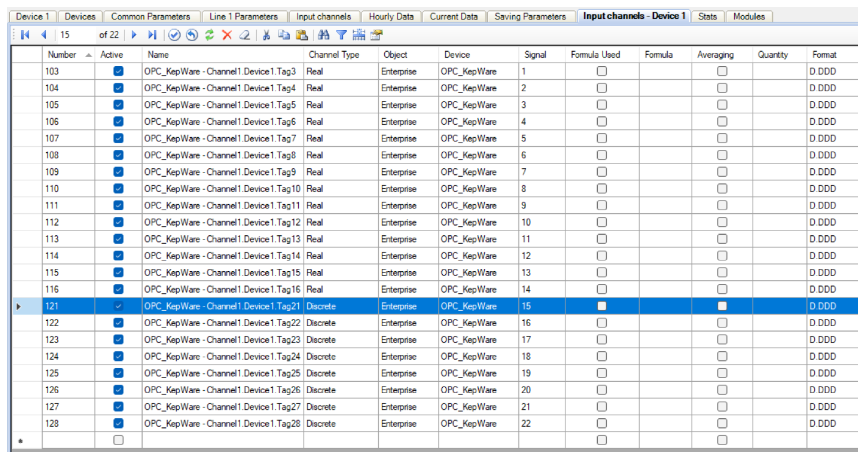Click the blue checkmark apply icon
This screenshot has width=868, height=459.
[174, 35]
